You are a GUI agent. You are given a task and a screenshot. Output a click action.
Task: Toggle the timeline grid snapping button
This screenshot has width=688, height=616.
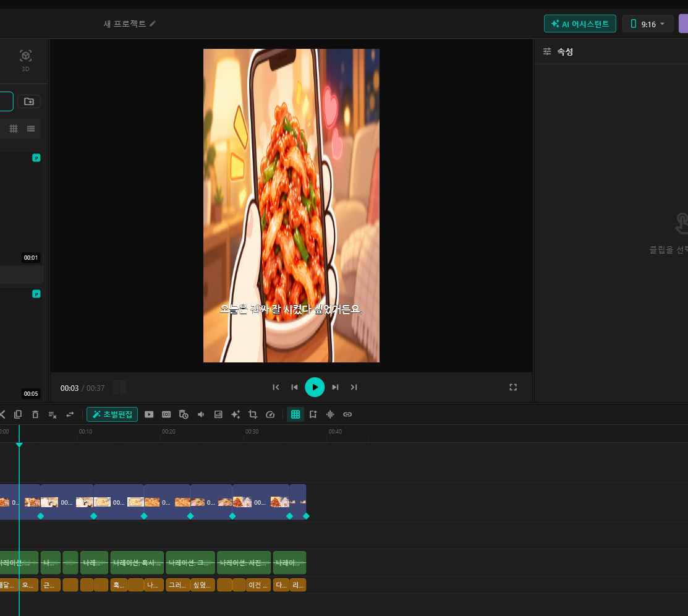[295, 414]
